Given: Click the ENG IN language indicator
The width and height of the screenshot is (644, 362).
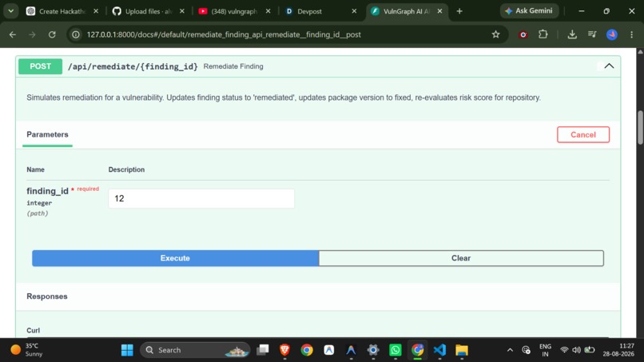Looking at the screenshot, I should [545, 350].
